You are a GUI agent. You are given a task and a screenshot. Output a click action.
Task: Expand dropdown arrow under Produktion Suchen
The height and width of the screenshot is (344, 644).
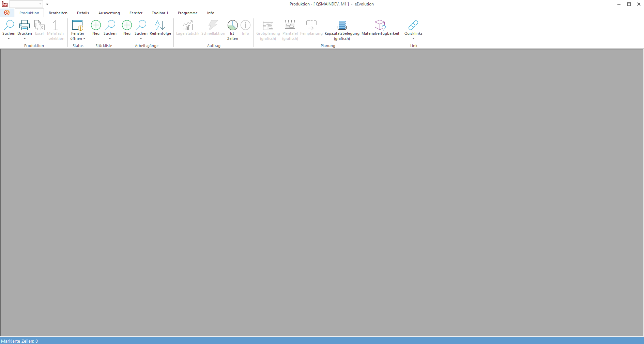click(x=9, y=39)
